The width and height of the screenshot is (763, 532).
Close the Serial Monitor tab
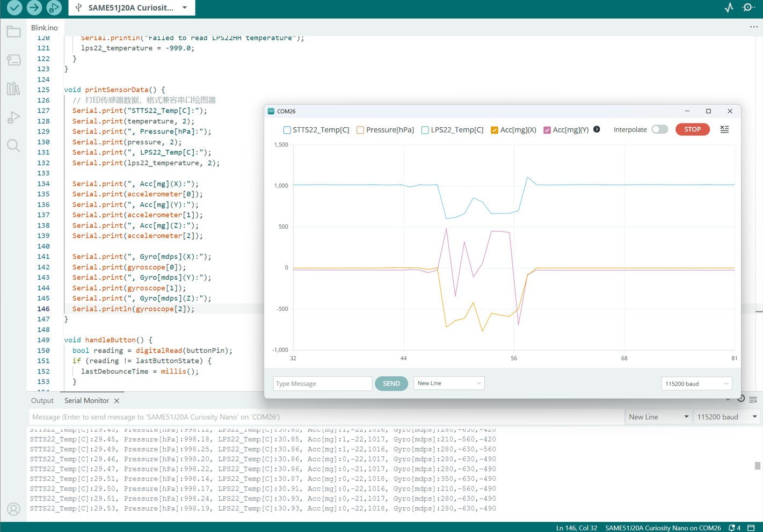pos(117,401)
